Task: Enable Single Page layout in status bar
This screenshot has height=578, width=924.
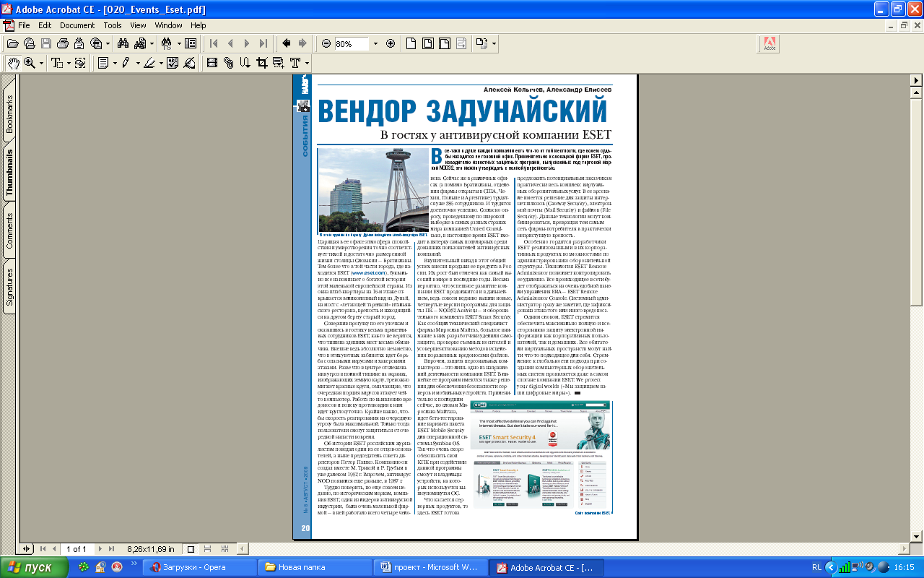Action: pos(191,549)
